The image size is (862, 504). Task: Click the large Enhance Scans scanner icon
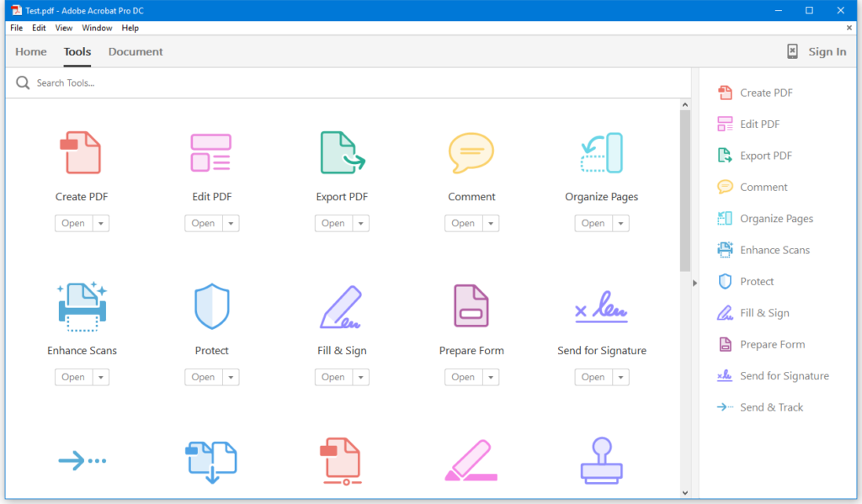(x=82, y=306)
